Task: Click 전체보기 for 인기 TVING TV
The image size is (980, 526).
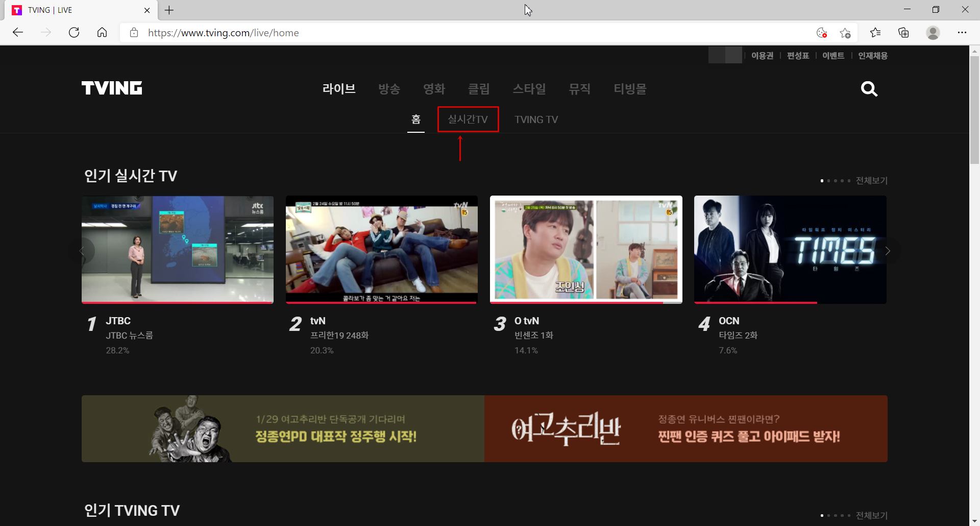Action: tap(872, 515)
